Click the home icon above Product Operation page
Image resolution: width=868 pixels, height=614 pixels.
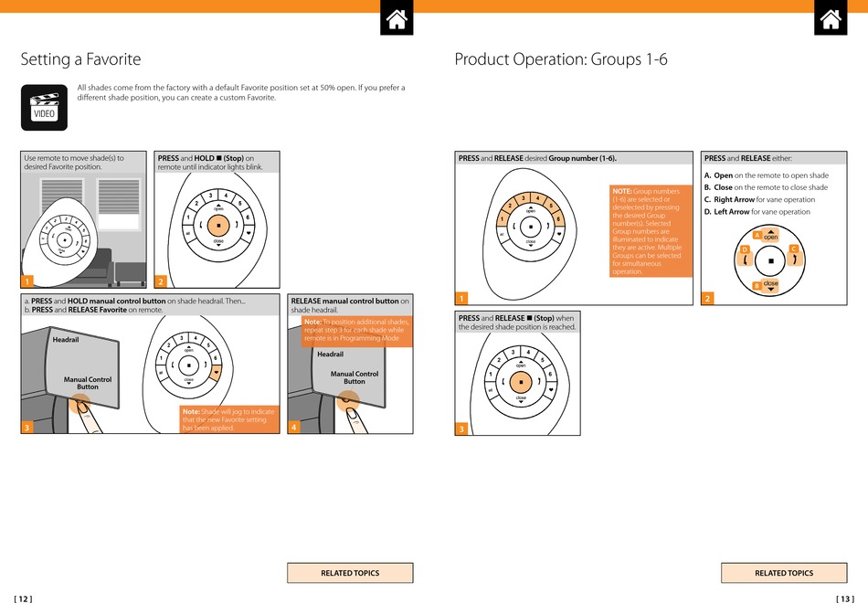coord(831,19)
